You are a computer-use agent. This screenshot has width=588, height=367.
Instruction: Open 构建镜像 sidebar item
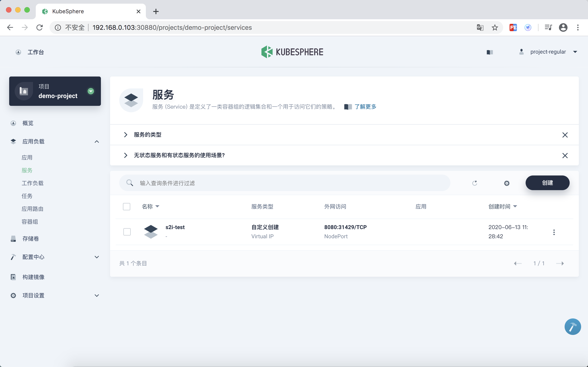coord(33,277)
